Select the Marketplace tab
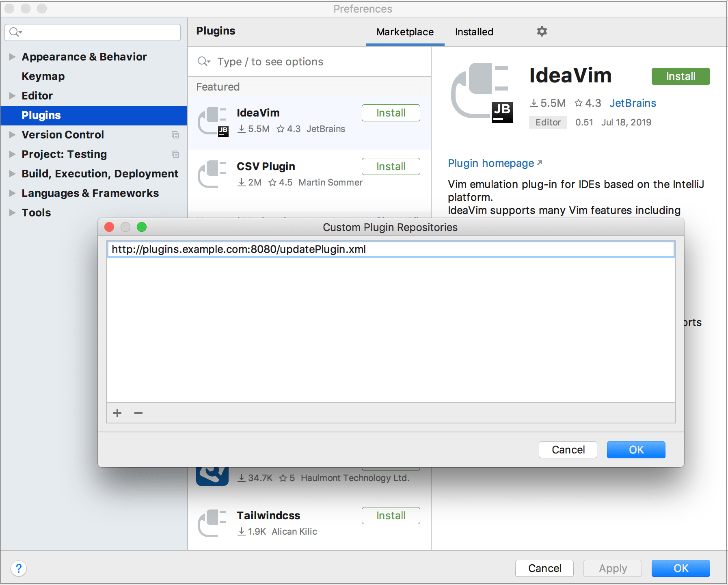Screen dimensions: 728x585 point(405,32)
